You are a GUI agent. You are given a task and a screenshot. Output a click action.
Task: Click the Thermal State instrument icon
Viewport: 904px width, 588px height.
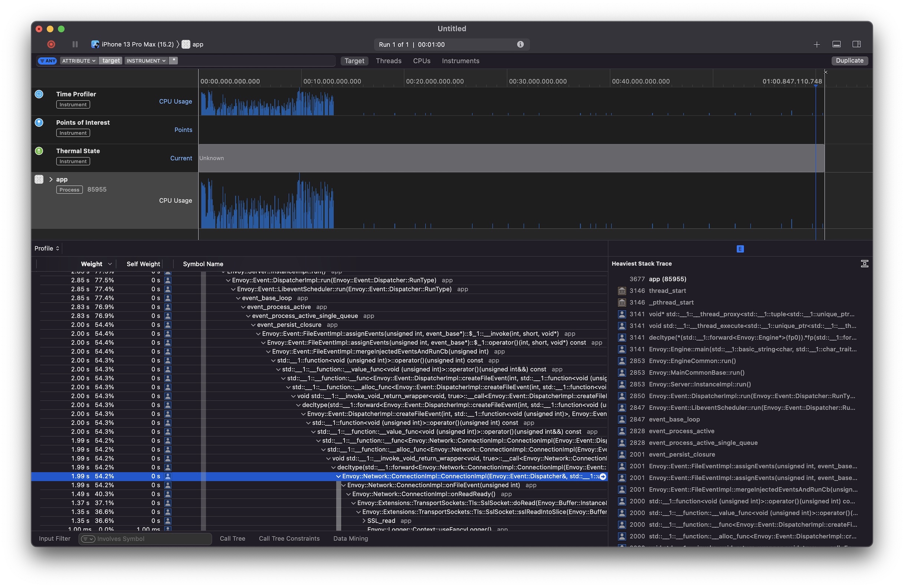pyautogui.click(x=39, y=151)
